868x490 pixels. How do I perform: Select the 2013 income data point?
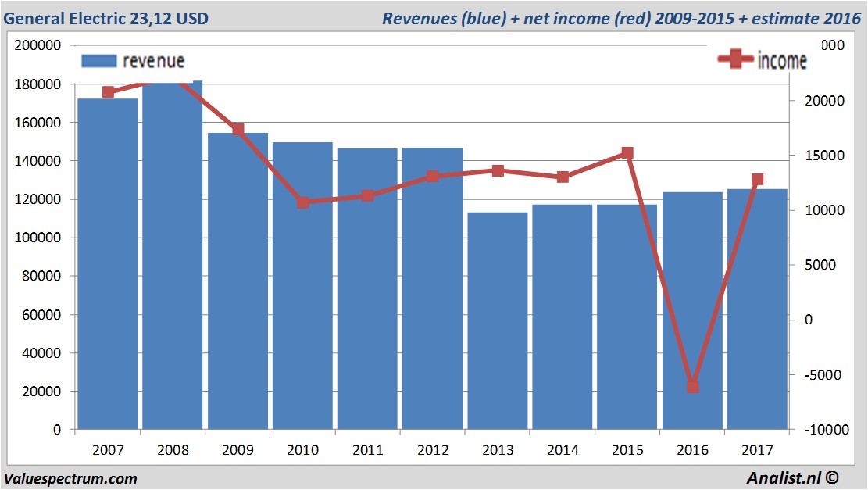(498, 170)
